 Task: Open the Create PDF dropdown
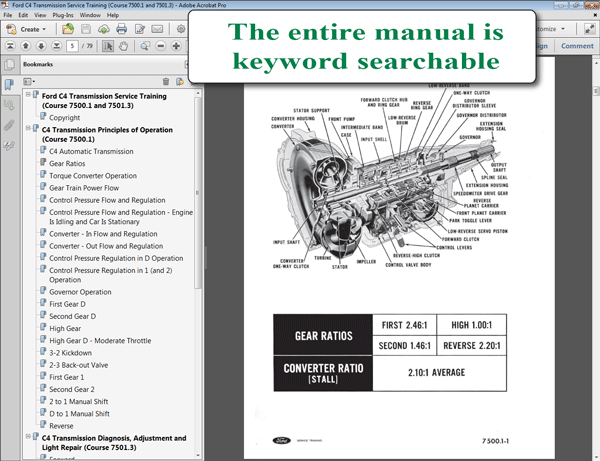[x=26, y=29]
